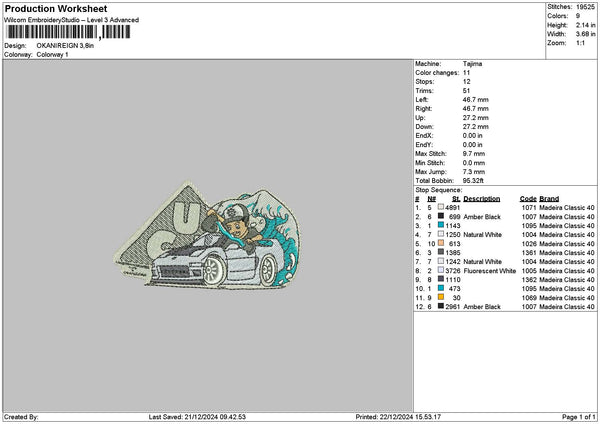Image resolution: width=600 pixels, height=424 pixels.
Task: Click the barcode under the Production Worksheet title
Action: coord(68,32)
